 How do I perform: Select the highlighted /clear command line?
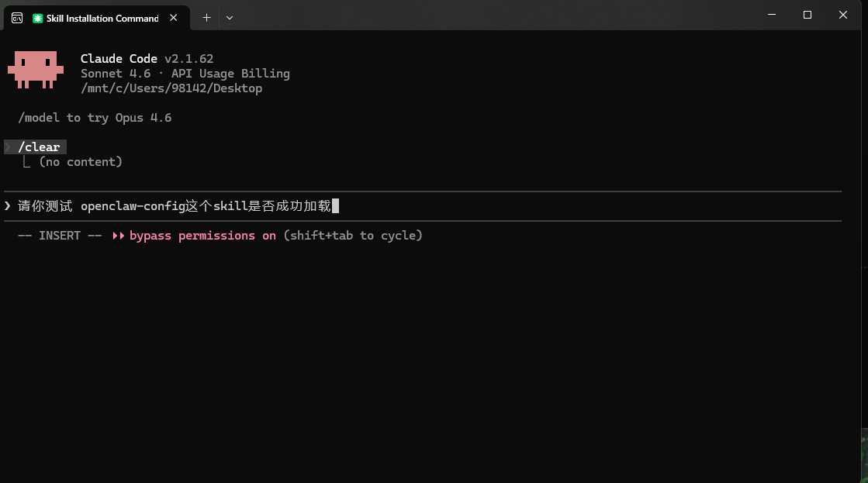(39, 147)
